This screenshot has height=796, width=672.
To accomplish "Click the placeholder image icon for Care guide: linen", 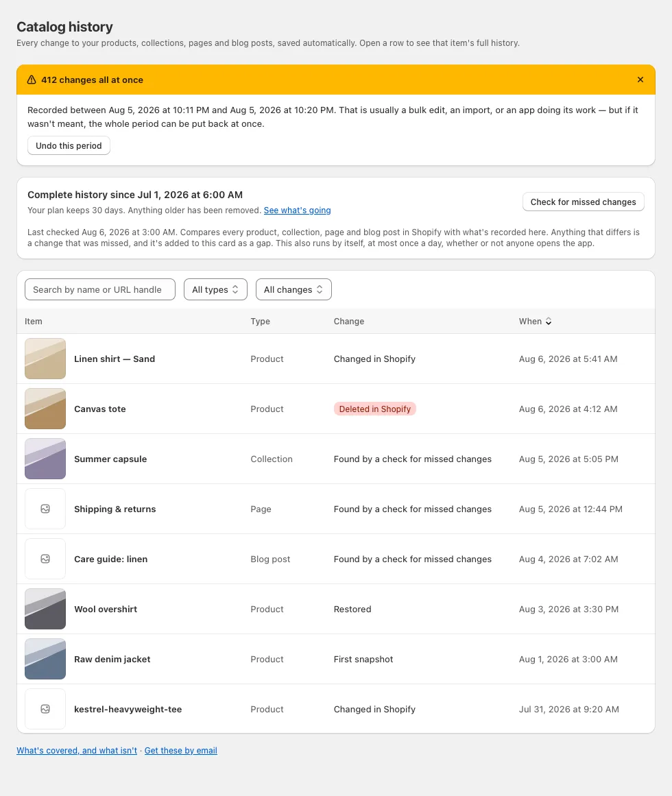I will [x=45, y=559].
